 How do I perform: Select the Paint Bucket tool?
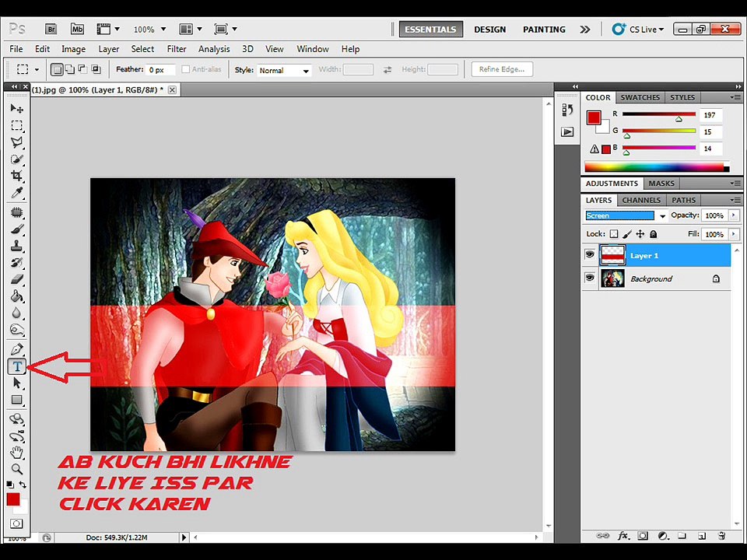point(16,296)
